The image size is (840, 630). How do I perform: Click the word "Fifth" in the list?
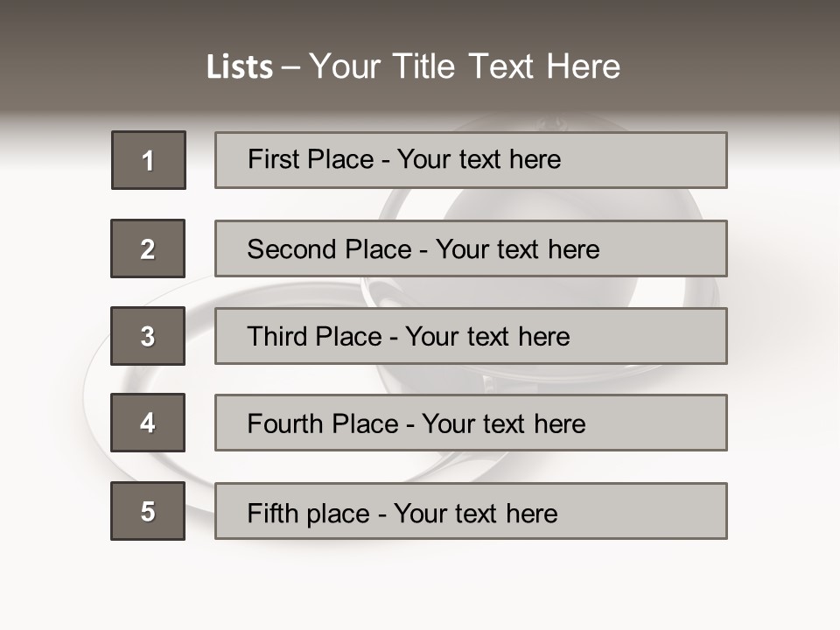click(x=270, y=513)
